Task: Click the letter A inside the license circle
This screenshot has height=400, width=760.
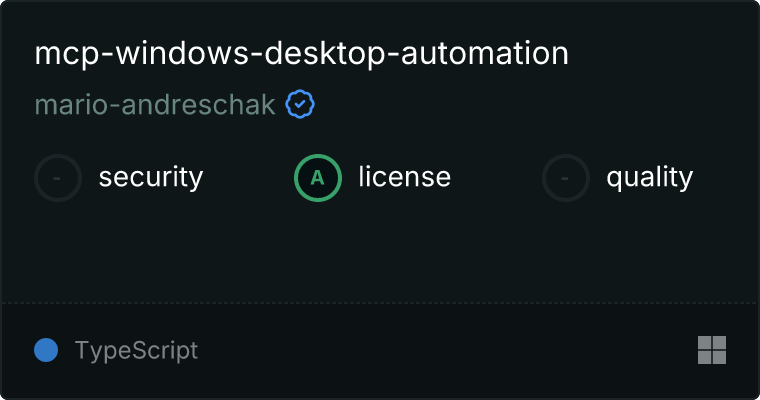Action: [x=317, y=178]
